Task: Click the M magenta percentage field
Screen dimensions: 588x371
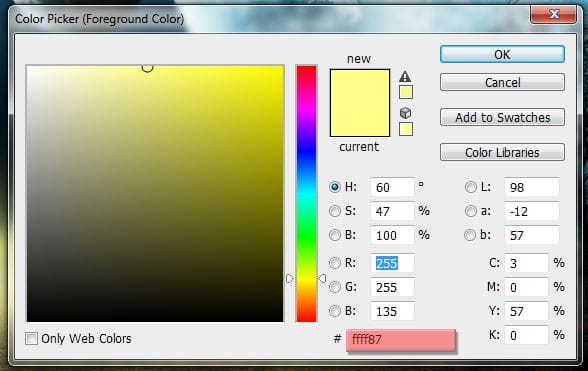Action: pyautogui.click(x=526, y=287)
